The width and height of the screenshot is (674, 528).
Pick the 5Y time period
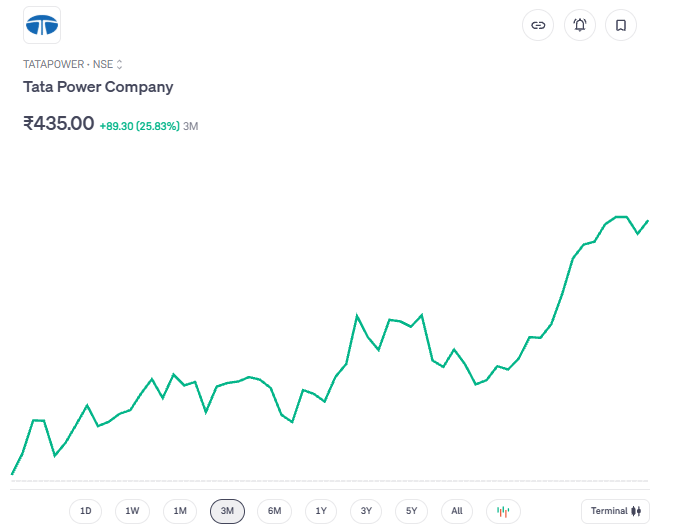coord(411,511)
